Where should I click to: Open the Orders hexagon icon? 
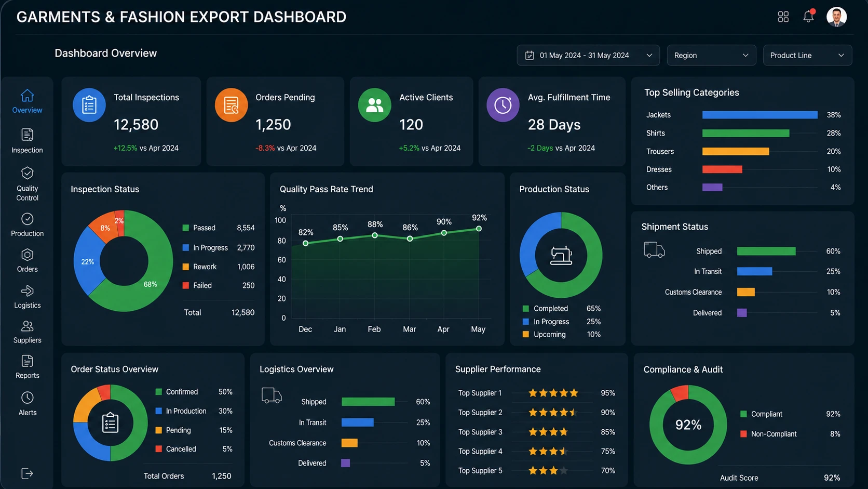[27, 255]
